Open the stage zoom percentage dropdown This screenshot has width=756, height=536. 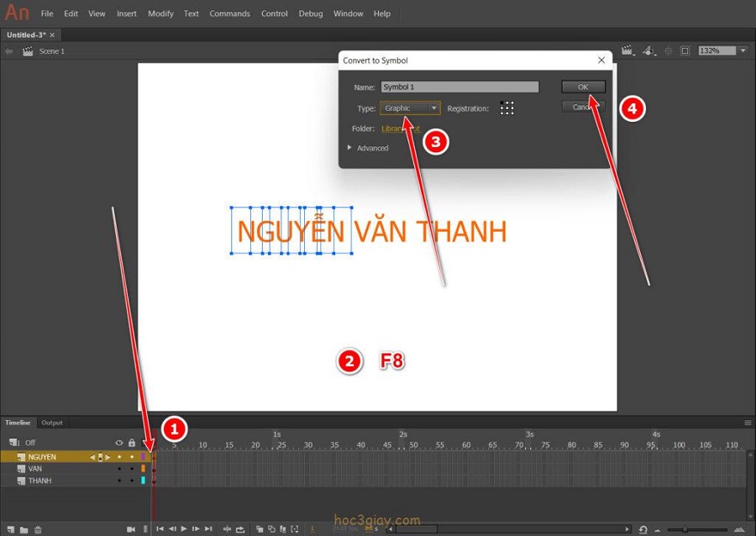pyautogui.click(x=743, y=51)
